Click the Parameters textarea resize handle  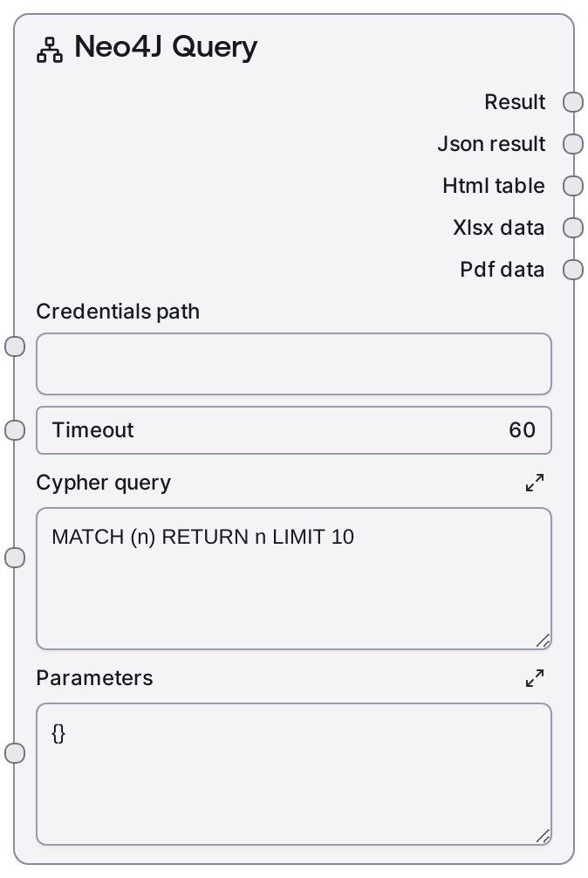(x=543, y=836)
